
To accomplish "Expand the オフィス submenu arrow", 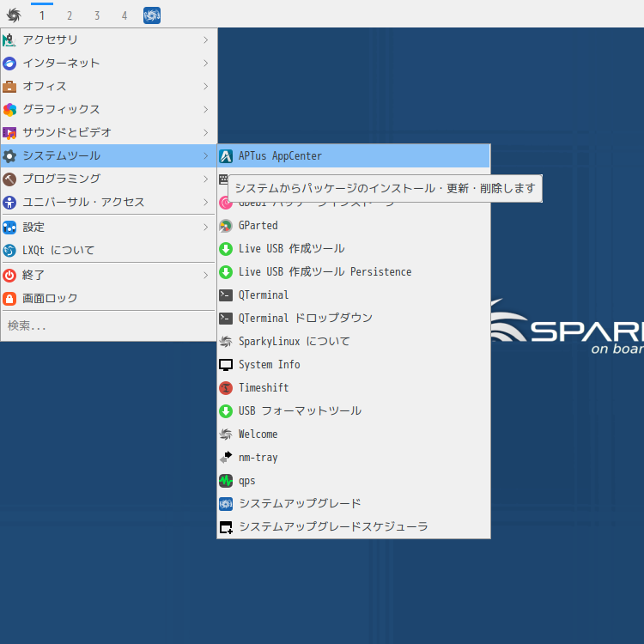I will [206, 86].
